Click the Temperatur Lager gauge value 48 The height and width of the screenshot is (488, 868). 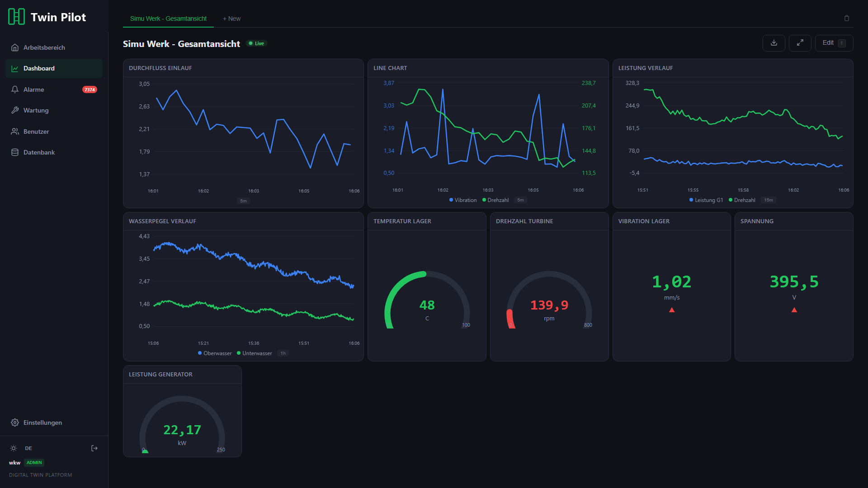(427, 305)
